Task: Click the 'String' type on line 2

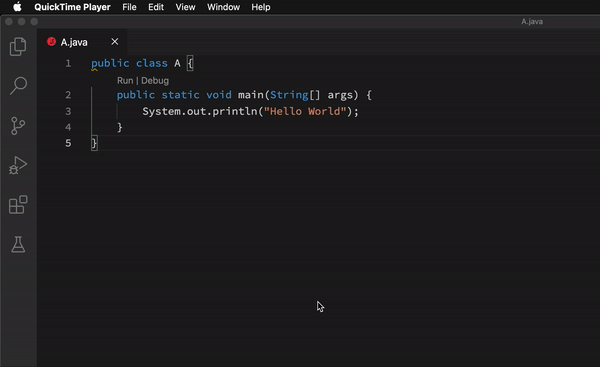Action: pos(289,95)
